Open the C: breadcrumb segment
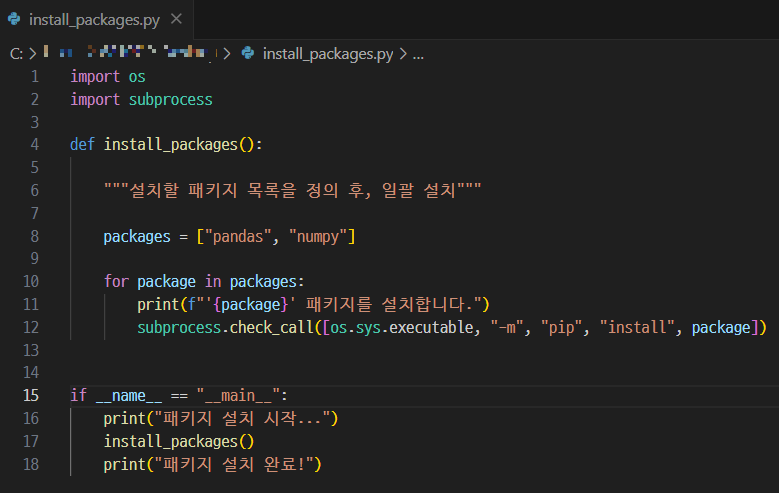The image size is (779, 493). point(16,53)
